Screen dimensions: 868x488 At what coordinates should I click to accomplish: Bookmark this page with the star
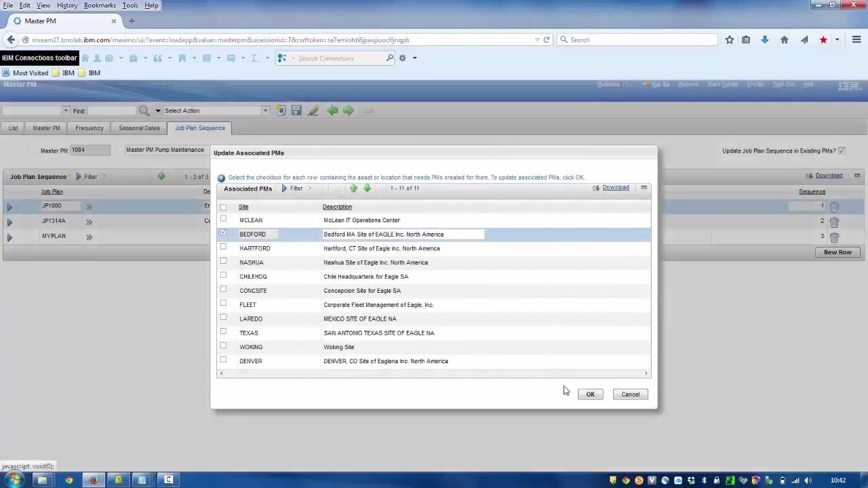(730, 40)
